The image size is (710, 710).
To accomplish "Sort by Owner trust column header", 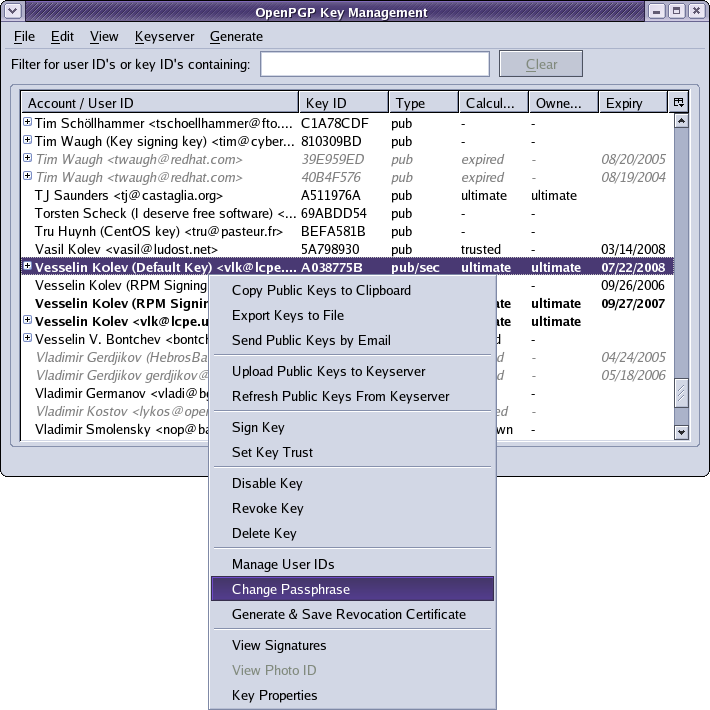I will tap(564, 103).
